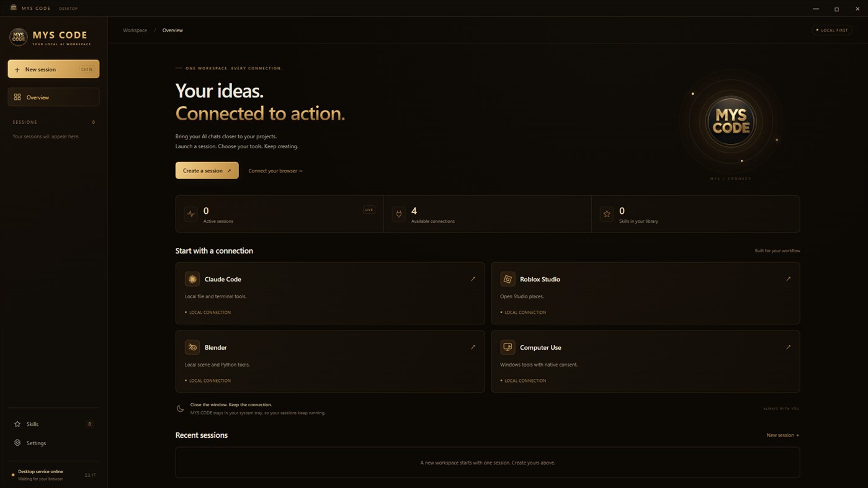This screenshot has width=868, height=488.
Task: Click the Claude Code sunburst icon
Action: [192, 279]
